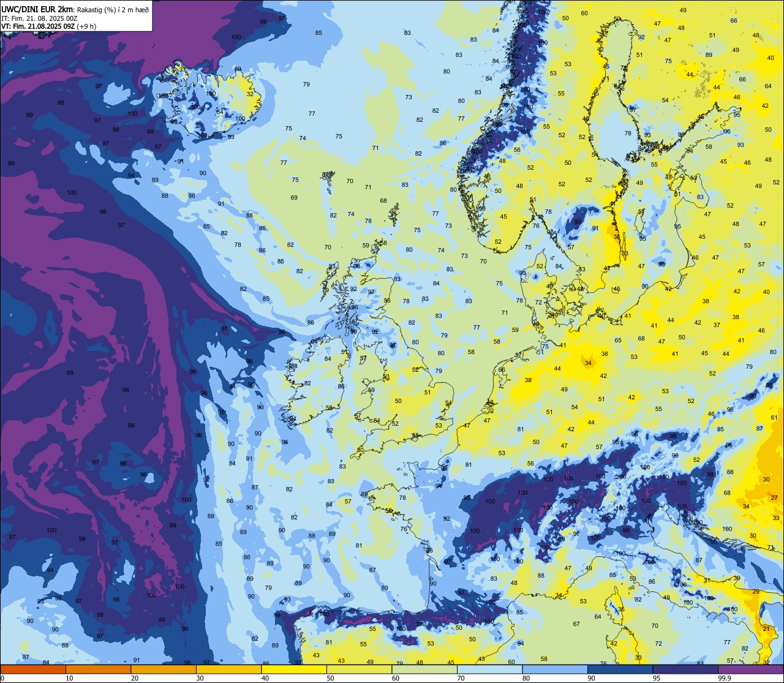Click the "99.9" tick label on the legend
The height and width of the screenshot is (683, 784).
pyautogui.click(x=725, y=678)
